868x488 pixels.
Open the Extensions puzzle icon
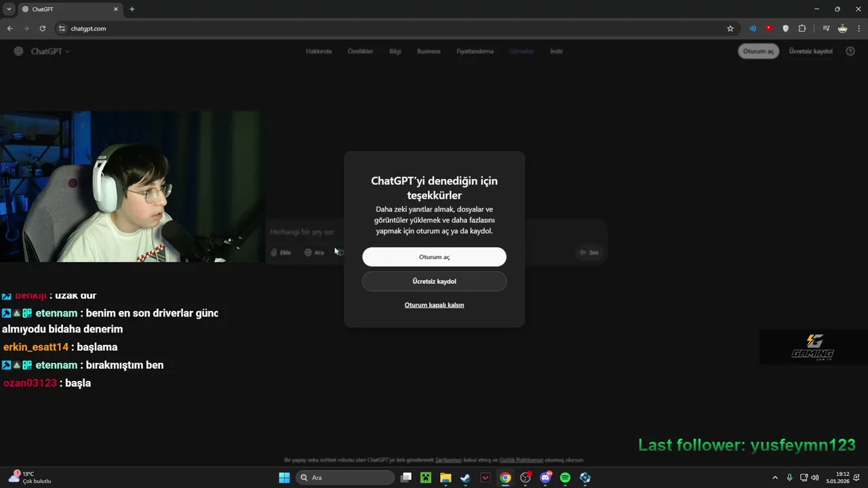[x=802, y=28]
